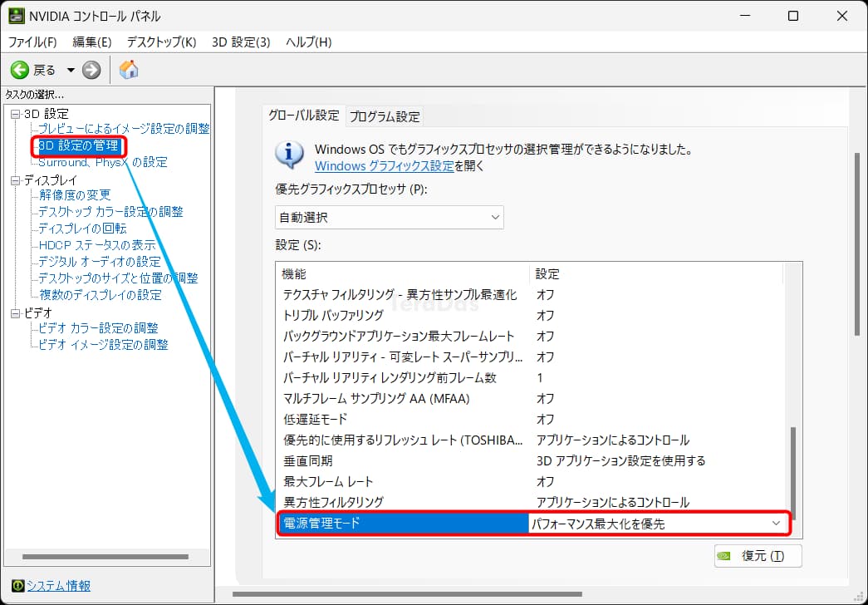Select デジタル オーディオの設定 tree item

(x=99, y=262)
